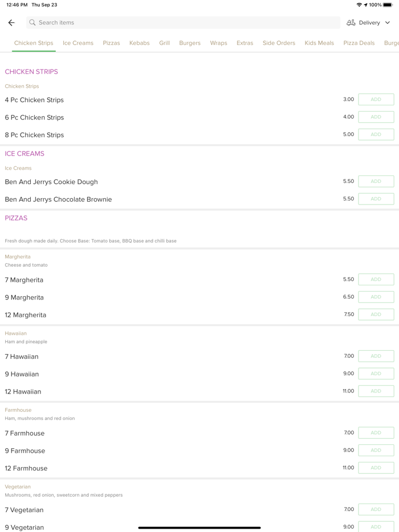Screen dimensions: 399x532
Task: Click the search magnifier icon
Action: tap(32, 23)
